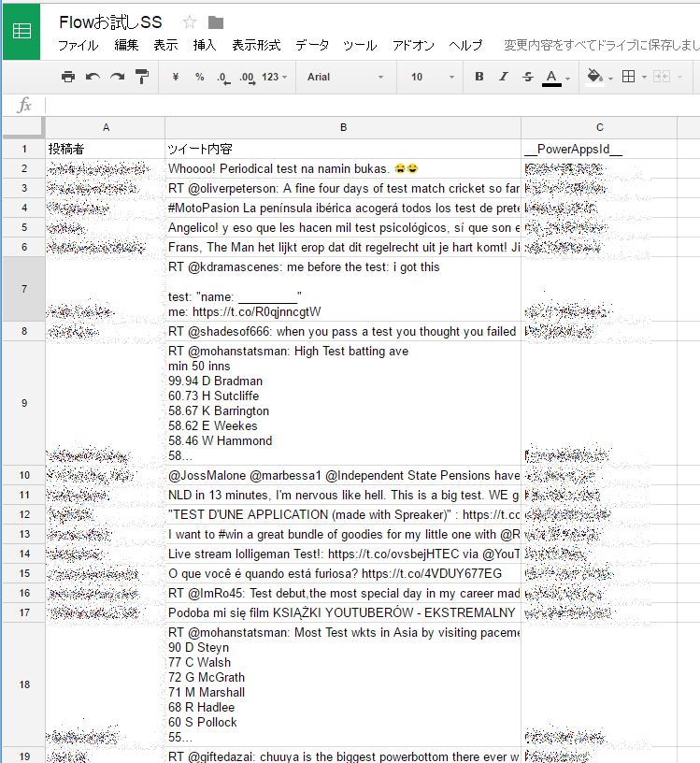Viewport: 700px width, 763px height.
Task: Open the fill color picker
Action: pyautogui.click(x=594, y=77)
